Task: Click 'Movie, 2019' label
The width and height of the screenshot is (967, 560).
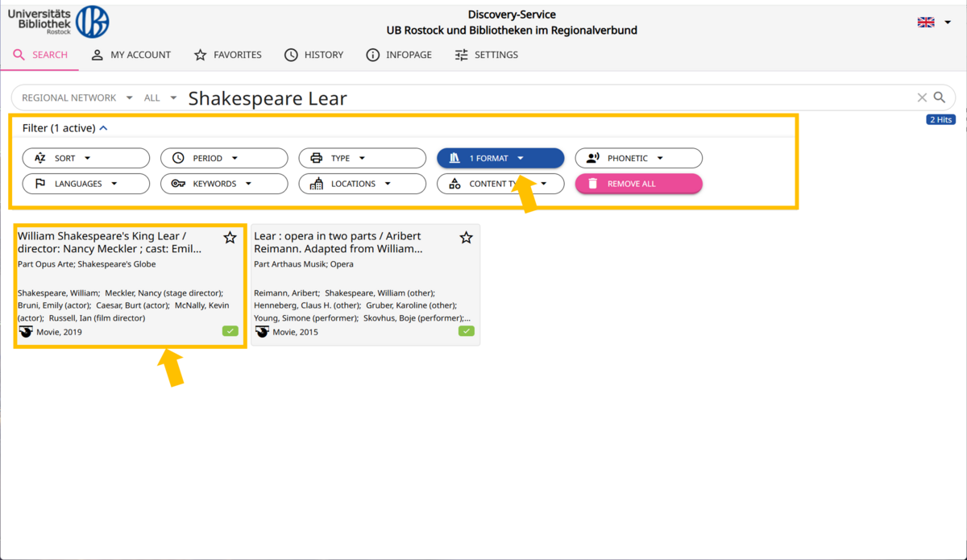Action: [x=60, y=332]
